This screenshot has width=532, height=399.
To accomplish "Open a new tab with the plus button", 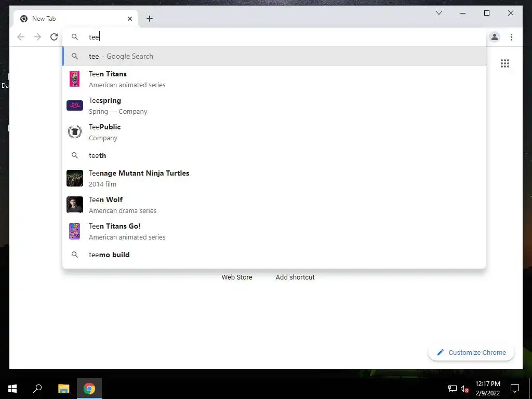I will click(x=150, y=19).
